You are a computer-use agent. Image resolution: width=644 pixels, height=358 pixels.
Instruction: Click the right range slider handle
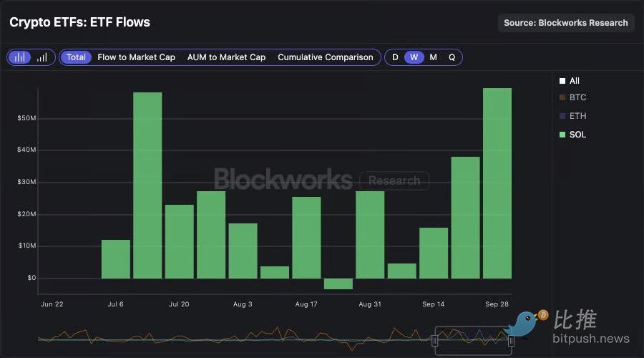tap(511, 341)
